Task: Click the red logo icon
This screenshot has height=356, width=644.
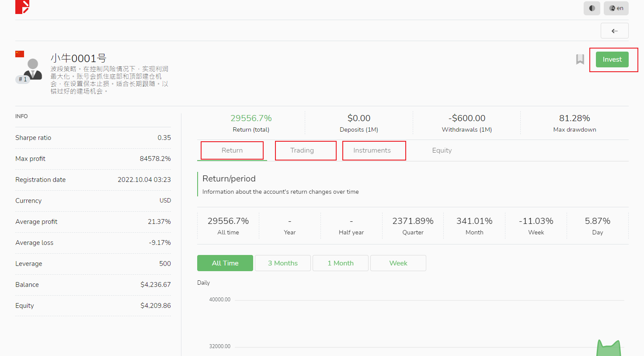Action: (x=22, y=7)
